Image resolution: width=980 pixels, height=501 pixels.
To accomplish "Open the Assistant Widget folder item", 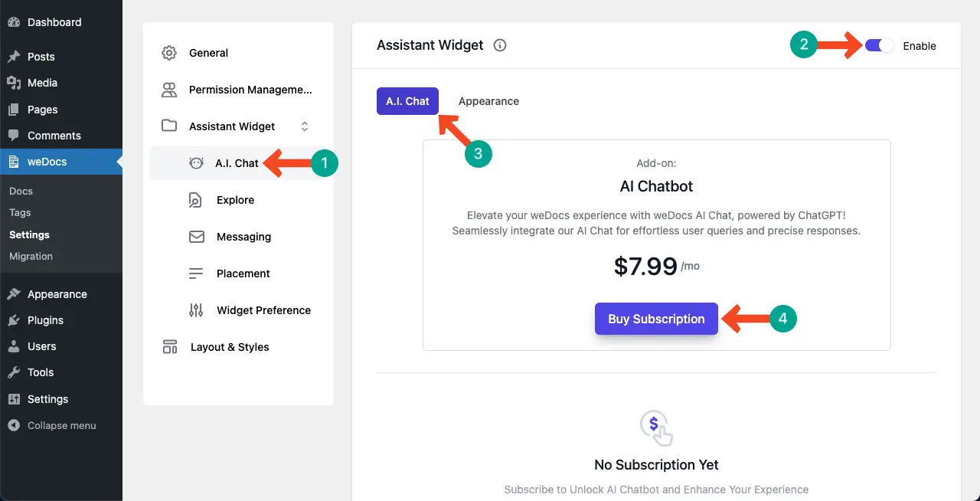I will (232, 126).
